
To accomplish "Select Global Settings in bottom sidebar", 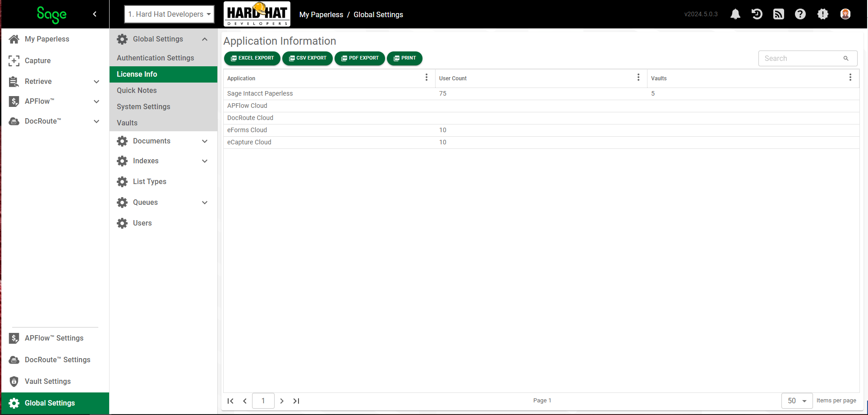I will click(x=55, y=403).
